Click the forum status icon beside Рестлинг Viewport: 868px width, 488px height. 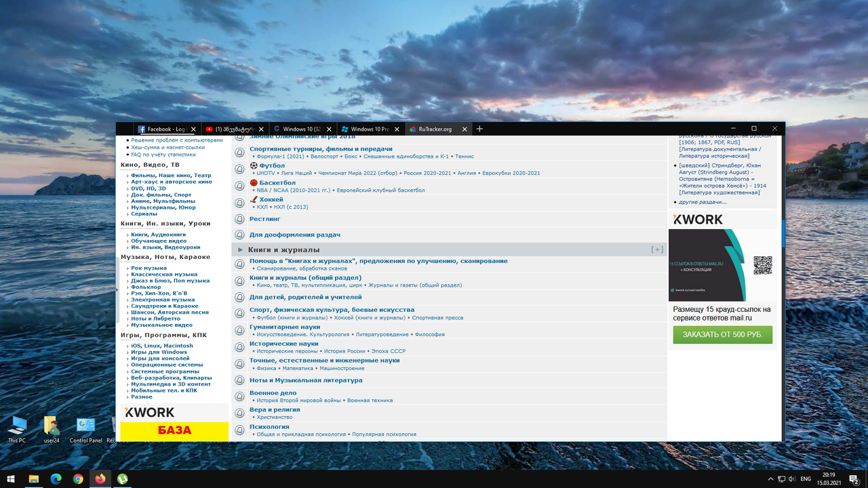point(239,218)
